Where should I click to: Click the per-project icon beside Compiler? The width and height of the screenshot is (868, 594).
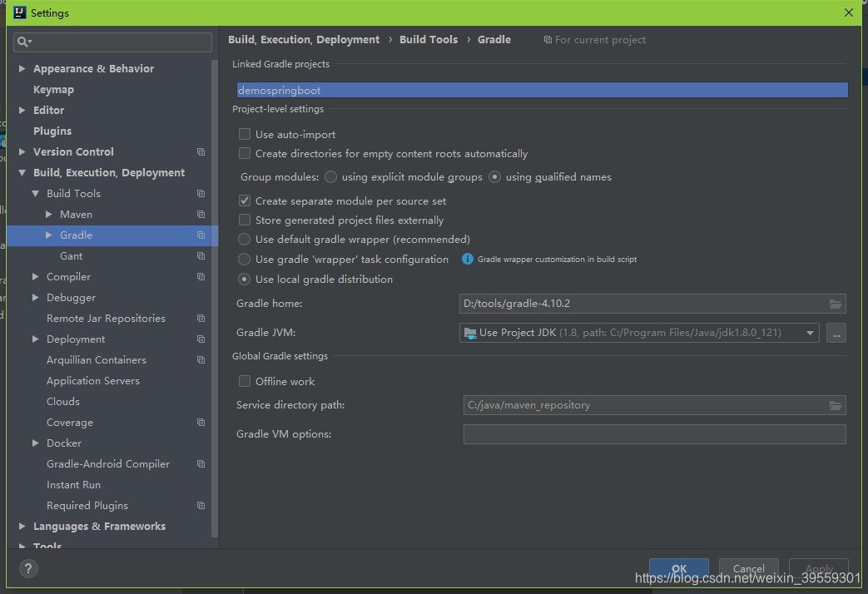[201, 277]
